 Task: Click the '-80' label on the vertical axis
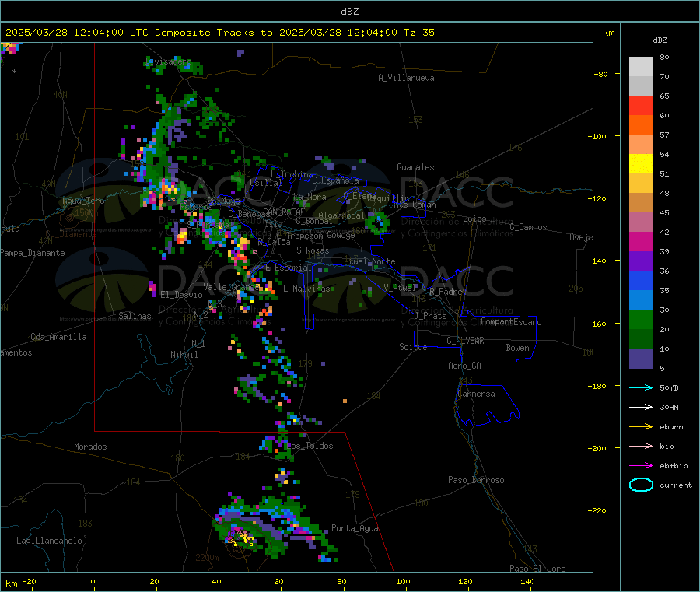[x=601, y=74]
